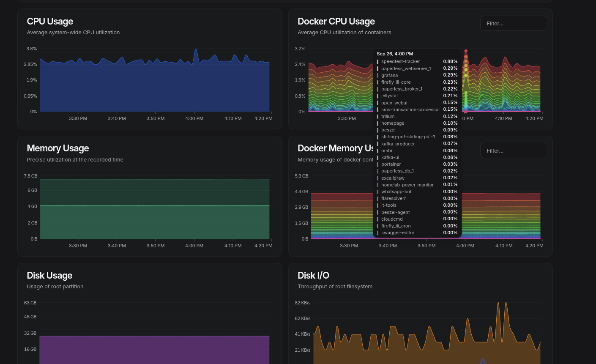Click the Filter field in Docker CPU Usage

513,23
